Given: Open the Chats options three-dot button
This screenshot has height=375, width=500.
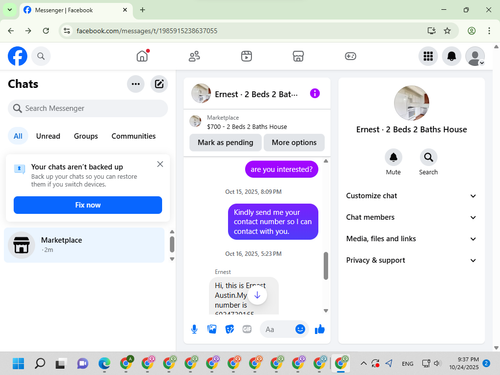Looking at the screenshot, I should [136, 84].
